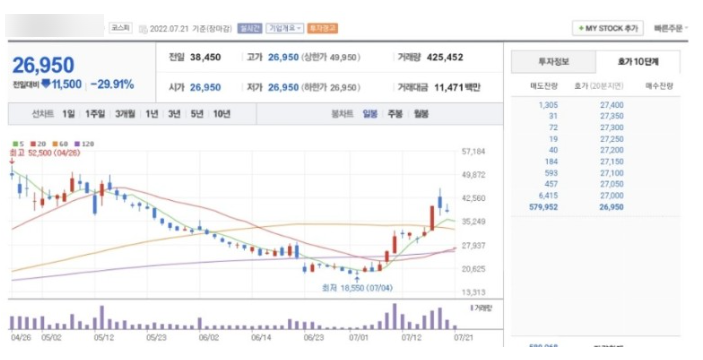Image resolution: width=703 pixels, height=360 pixels.
Task: Click the plus icon on MY STOCK 추가
Action: [x=581, y=28]
